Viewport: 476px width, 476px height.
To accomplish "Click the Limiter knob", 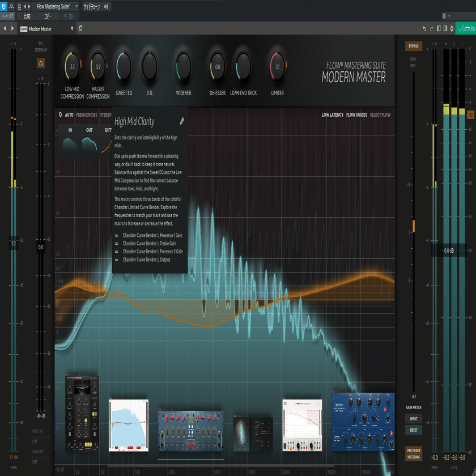I will (278, 66).
